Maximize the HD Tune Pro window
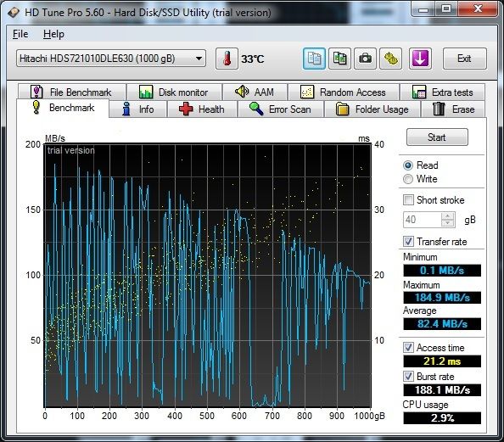504x442 pixels. click(x=446, y=9)
